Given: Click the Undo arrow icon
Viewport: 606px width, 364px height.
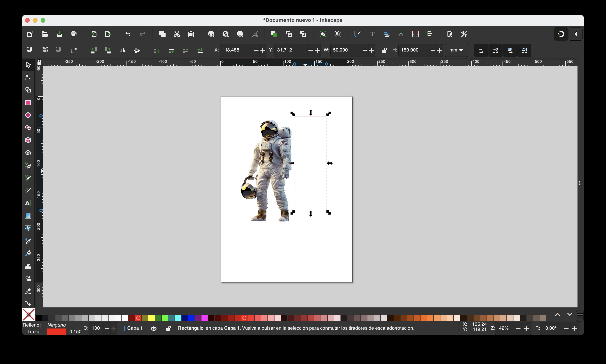Looking at the screenshot, I should point(128,34).
